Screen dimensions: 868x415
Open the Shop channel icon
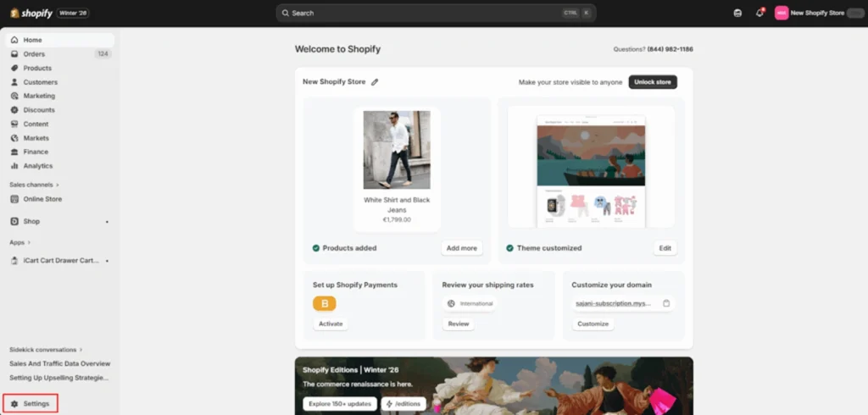click(14, 221)
